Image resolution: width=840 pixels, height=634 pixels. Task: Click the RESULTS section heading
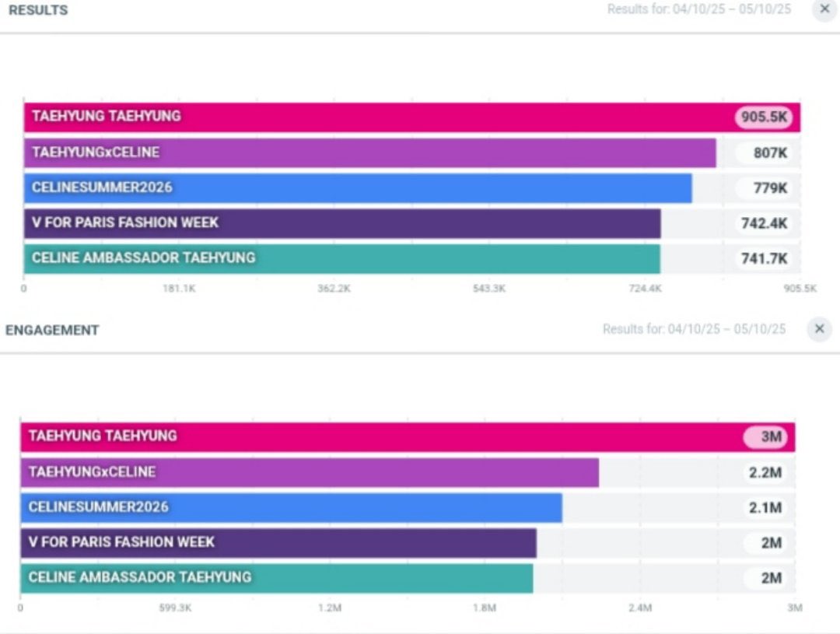[39, 10]
